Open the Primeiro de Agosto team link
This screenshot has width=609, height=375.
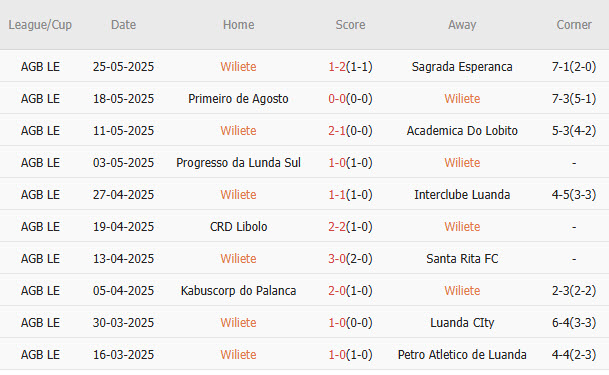coord(238,99)
